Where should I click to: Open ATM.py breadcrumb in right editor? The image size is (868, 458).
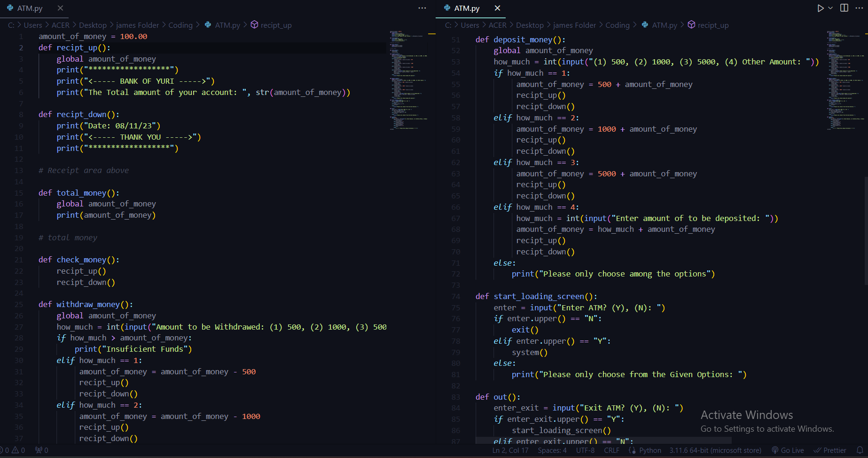[x=665, y=25]
